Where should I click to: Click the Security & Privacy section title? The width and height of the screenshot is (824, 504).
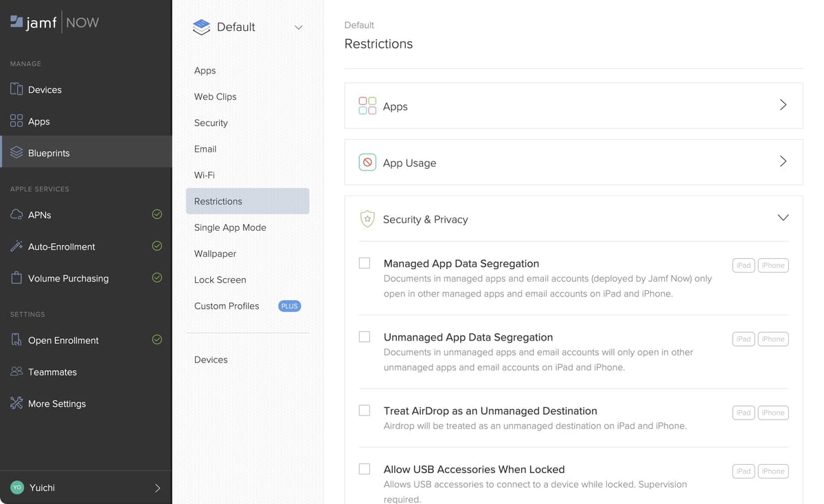[x=425, y=219]
